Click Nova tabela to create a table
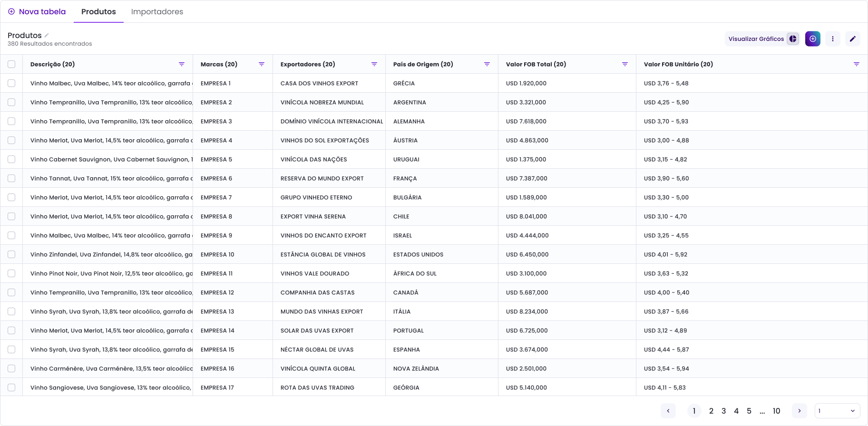This screenshot has height=426, width=868. point(37,11)
